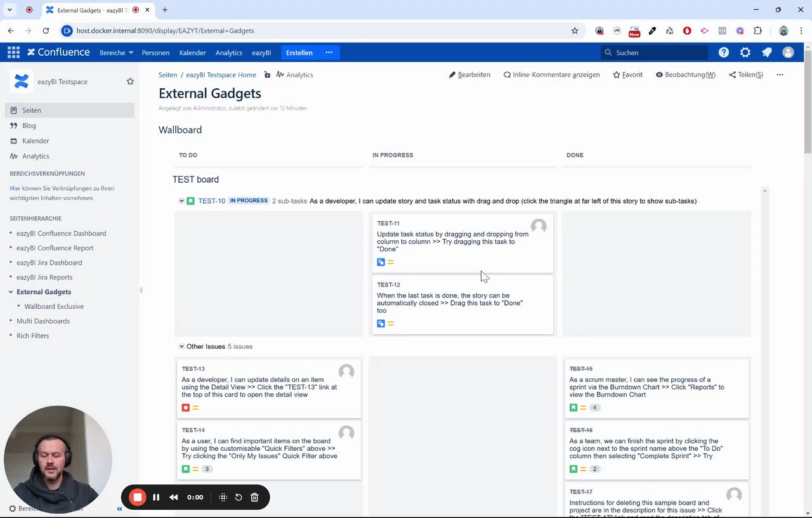Image resolution: width=812 pixels, height=518 pixels.
Task: Click the Erstellen create button
Action: [x=299, y=53]
